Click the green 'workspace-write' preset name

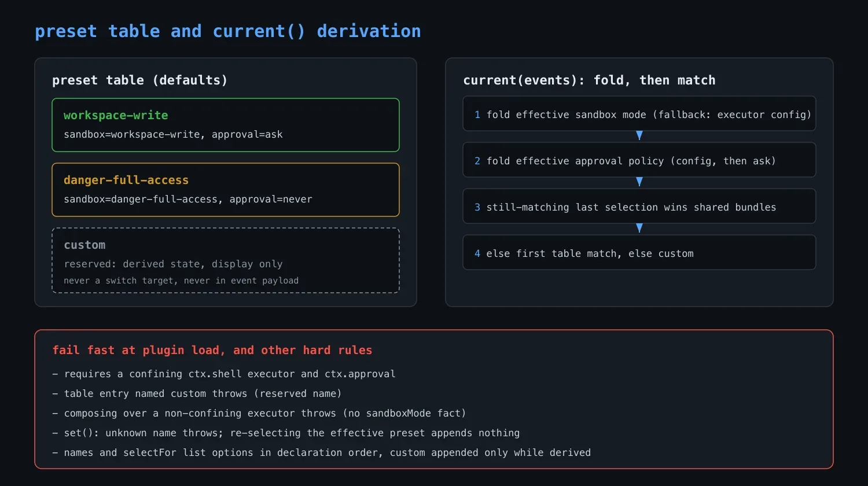116,115
